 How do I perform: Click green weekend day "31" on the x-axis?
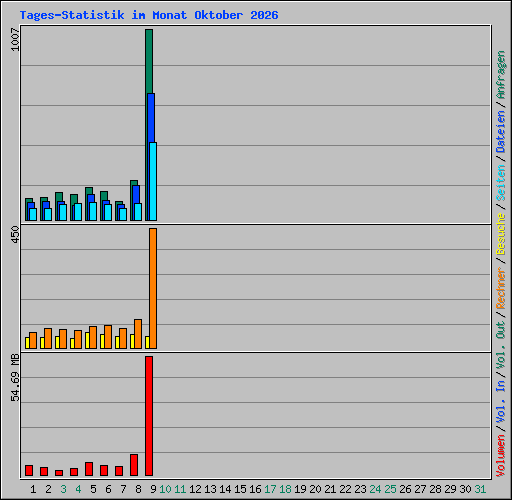coord(480,489)
